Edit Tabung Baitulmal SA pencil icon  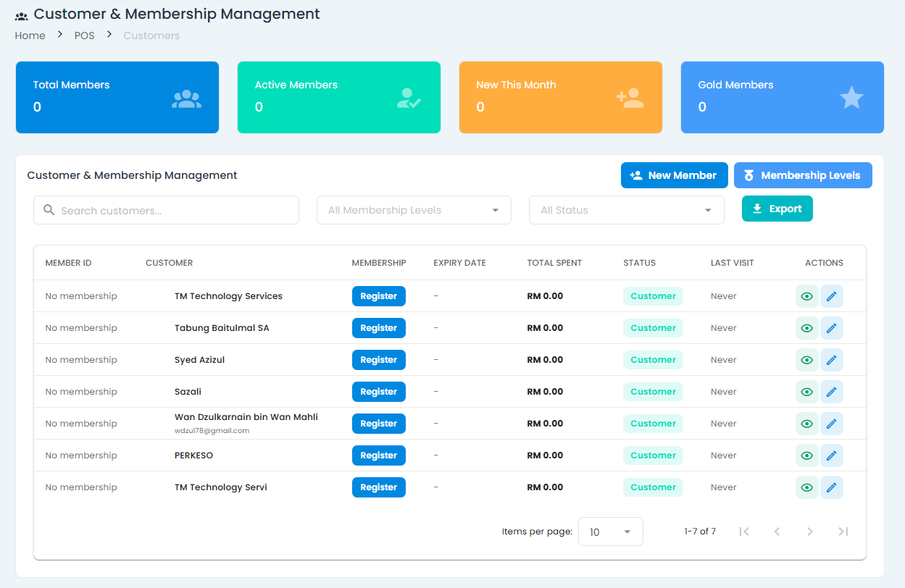pyautogui.click(x=831, y=328)
